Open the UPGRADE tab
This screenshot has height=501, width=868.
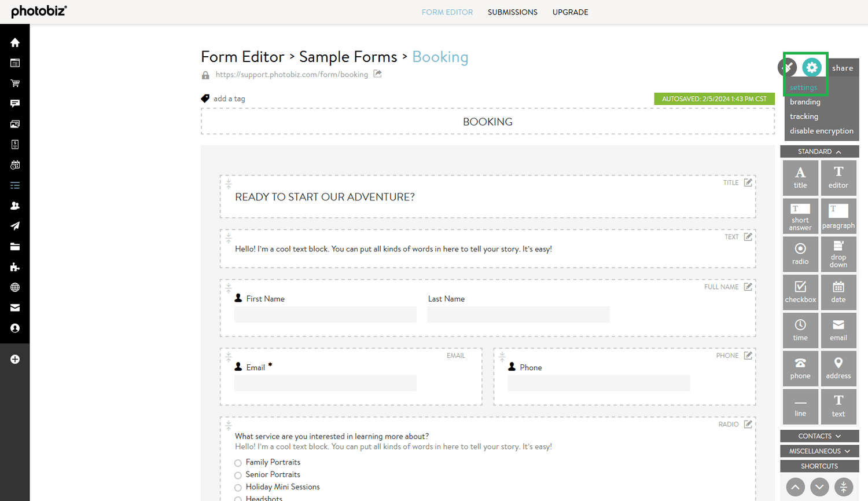(x=570, y=12)
